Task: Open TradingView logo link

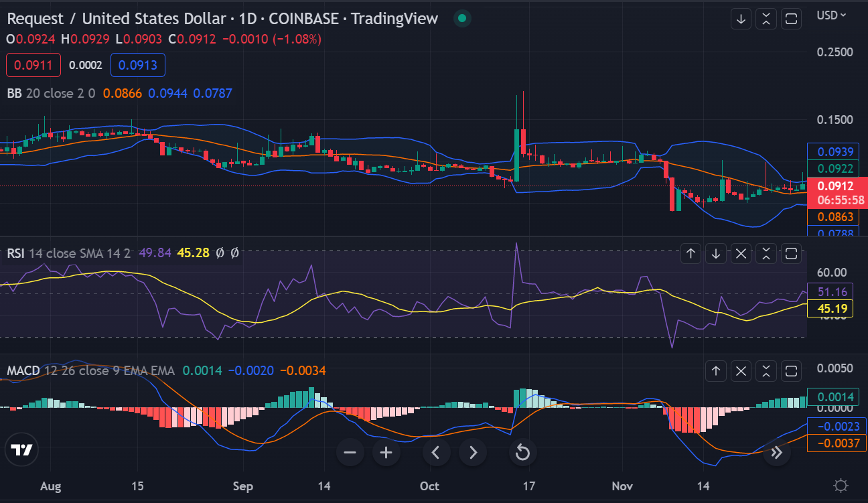Action: click(22, 450)
